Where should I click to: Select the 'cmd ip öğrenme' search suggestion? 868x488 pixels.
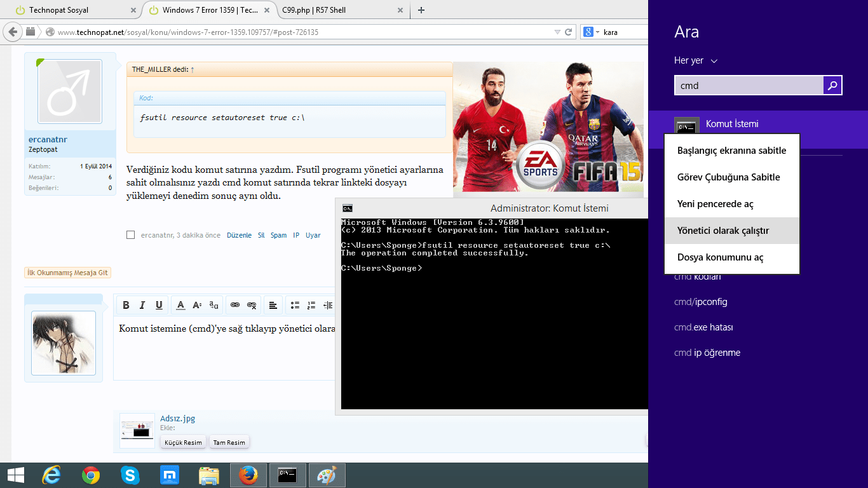pos(707,353)
